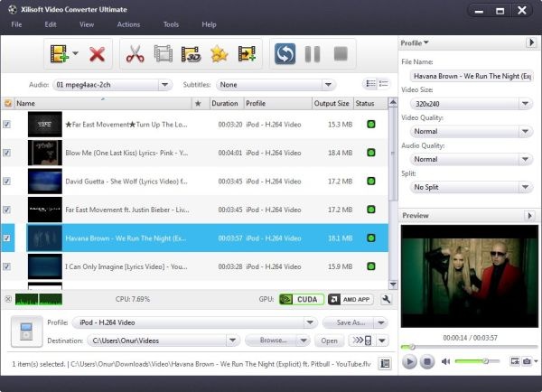This screenshot has height=392, width=542.
Task: Open the Actions menu
Action: (128, 24)
